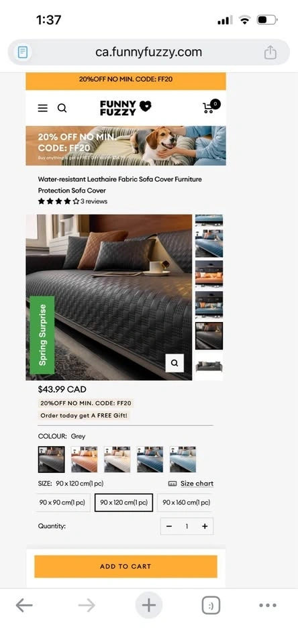This screenshot has width=298, height=644.
Task: Tap the search magnifier in the header
Action: (62, 108)
